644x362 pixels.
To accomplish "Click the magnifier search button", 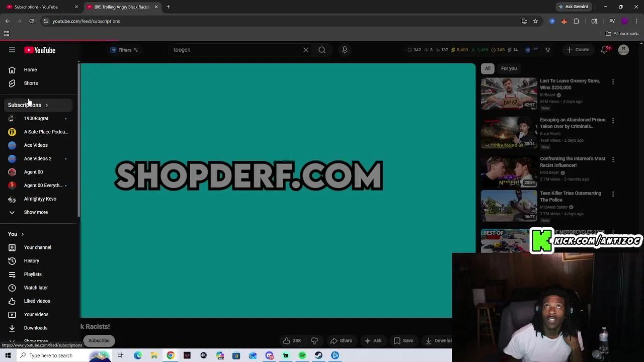I will [x=322, y=50].
